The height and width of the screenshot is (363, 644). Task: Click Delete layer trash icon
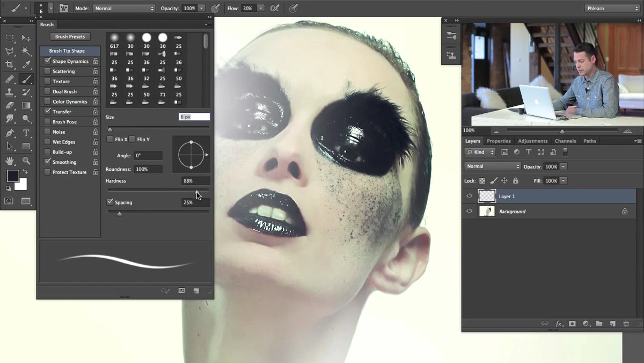pos(626,323)
